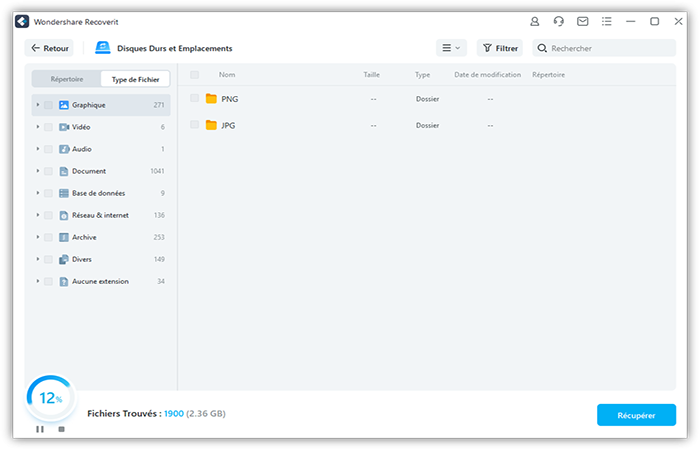Screen dimensions: 700x450
Task: Tick the Document checkbox
Action: click(48, 171)
